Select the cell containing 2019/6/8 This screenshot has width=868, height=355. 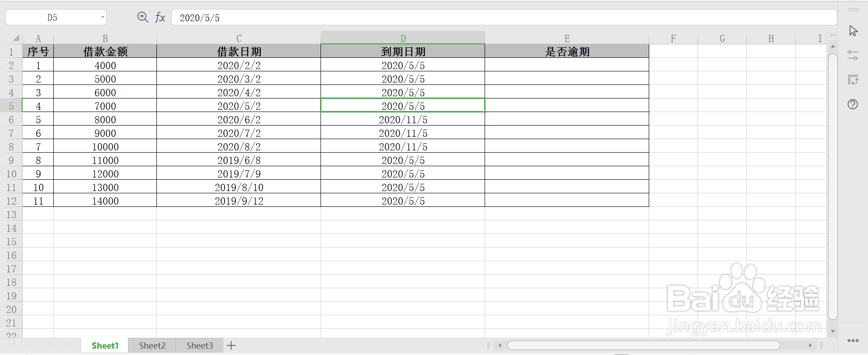(x=239, y=159)
